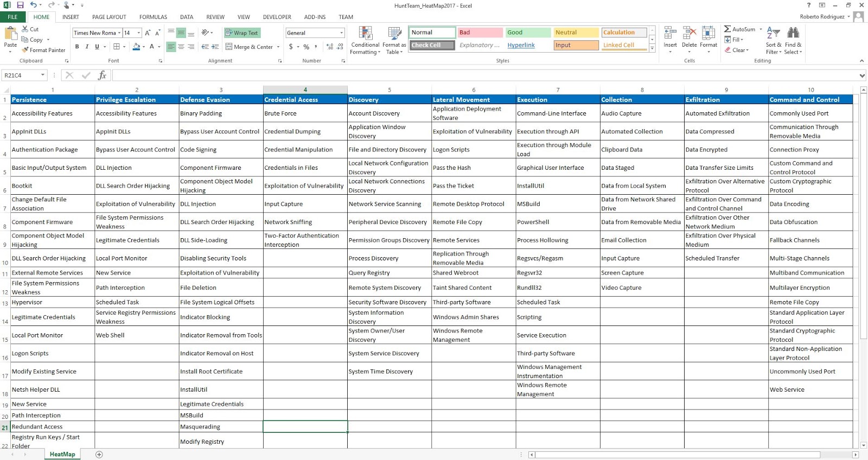Click the Merge & Center button
This screenshot has height=460, width=868.
click(x=250, y=47)
